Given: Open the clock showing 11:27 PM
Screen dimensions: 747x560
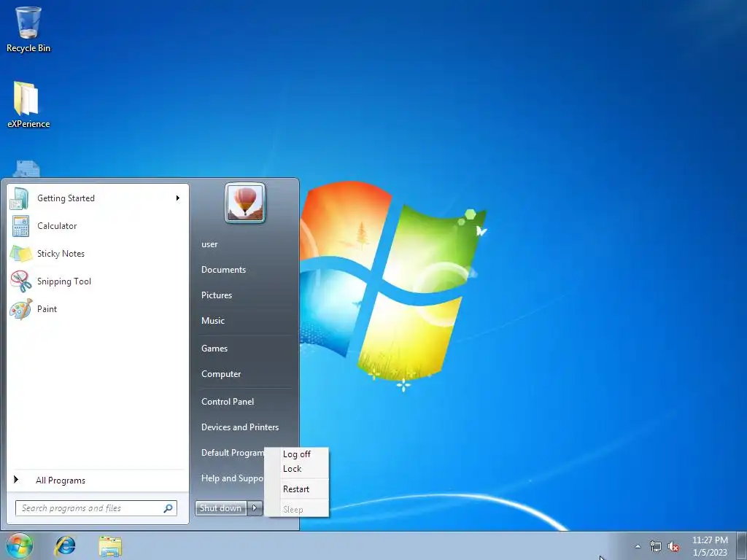Looking at the screenshot, I should (710, 546).
